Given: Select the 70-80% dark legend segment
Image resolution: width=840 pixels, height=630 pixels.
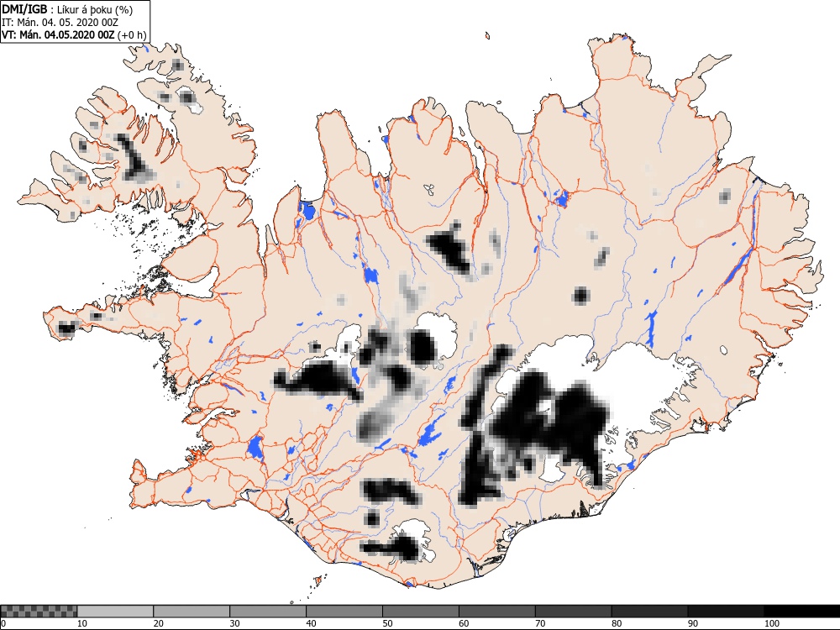Looking at the screenshot, I should [x=573, y=612].
